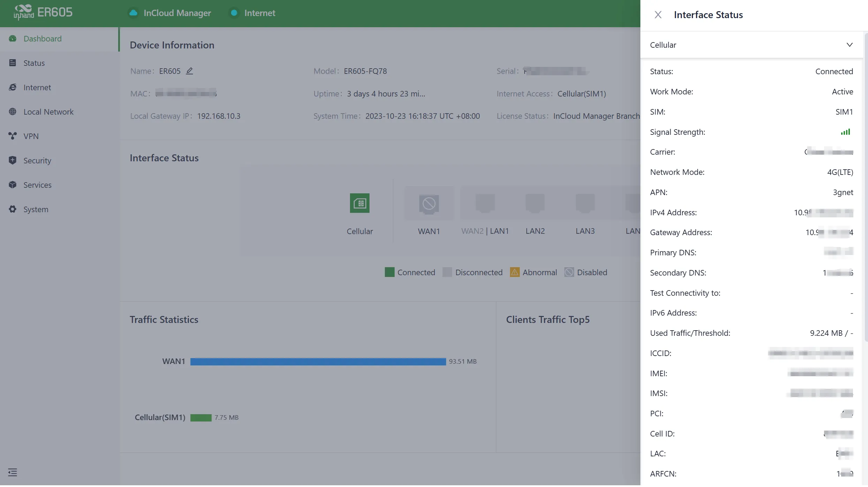Edit device name with pencil icon
868x487 pixels.
pos(189,71)
